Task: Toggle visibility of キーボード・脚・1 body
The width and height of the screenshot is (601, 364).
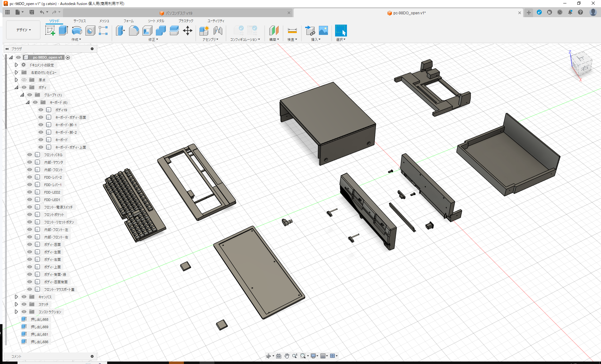Action: (41, 125)
